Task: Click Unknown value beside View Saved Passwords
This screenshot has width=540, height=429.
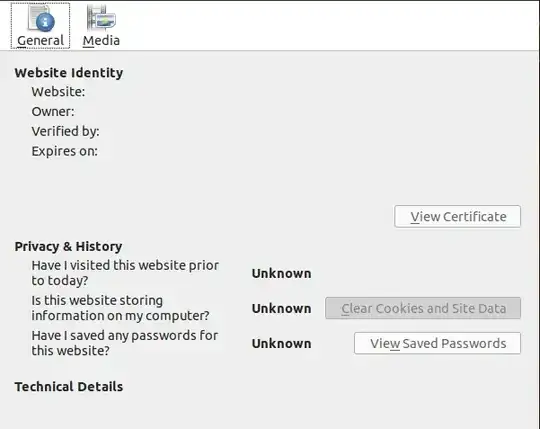Action: tap(281, 344)
